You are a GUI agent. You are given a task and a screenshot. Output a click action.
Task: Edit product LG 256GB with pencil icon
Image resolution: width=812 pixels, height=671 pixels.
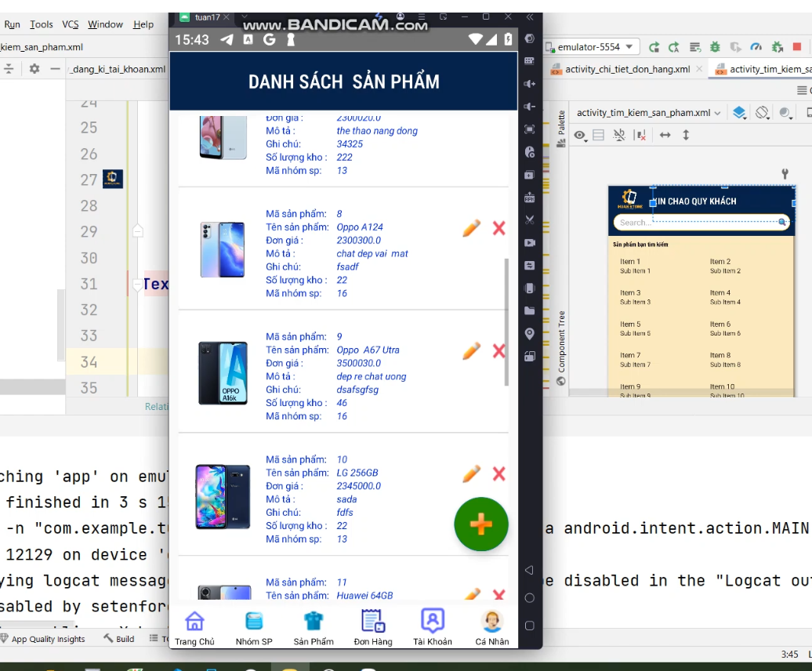(471, 473)
